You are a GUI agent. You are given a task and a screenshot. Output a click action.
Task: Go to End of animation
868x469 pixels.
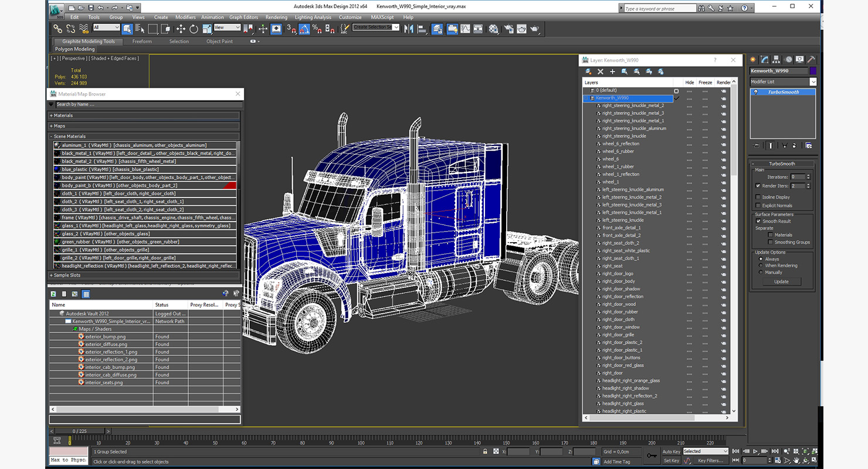tap(775, 451)
